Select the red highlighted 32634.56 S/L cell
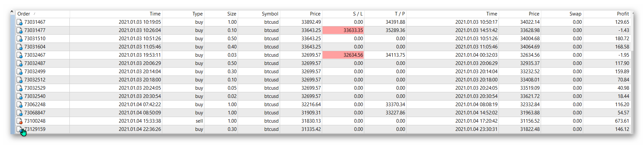The image size is (644, 151). coord(343,55)
